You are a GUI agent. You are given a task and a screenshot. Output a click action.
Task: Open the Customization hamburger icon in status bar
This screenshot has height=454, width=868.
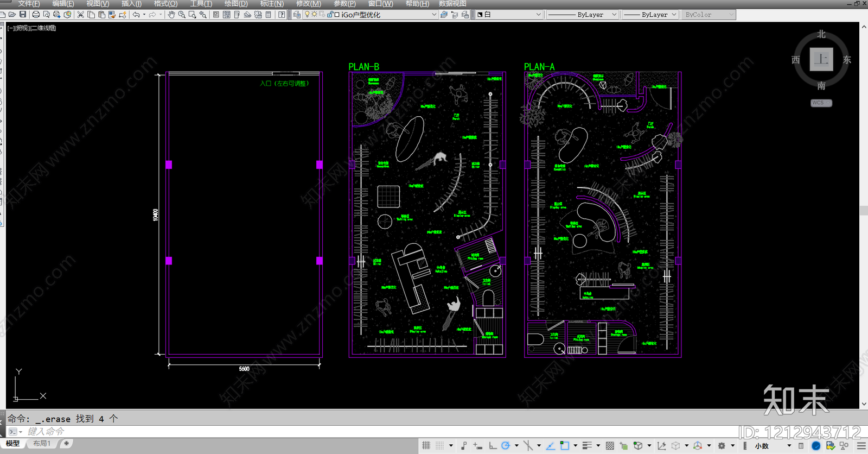(861, 446)
